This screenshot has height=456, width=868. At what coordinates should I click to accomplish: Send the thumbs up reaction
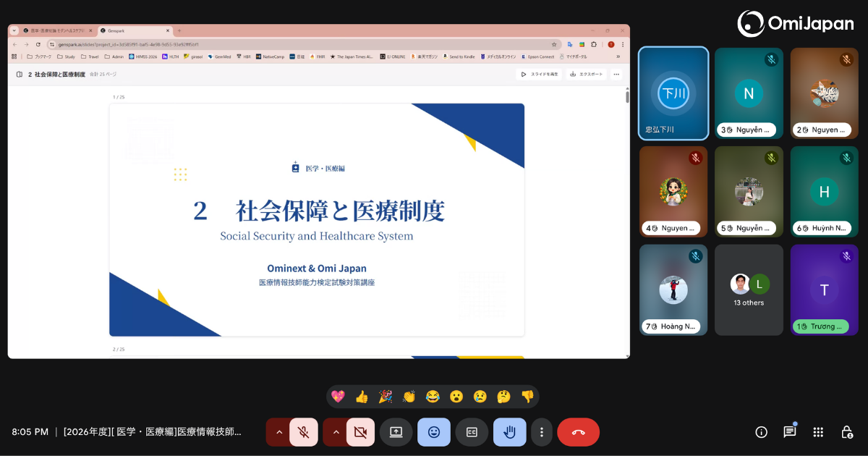pos(362,397)
